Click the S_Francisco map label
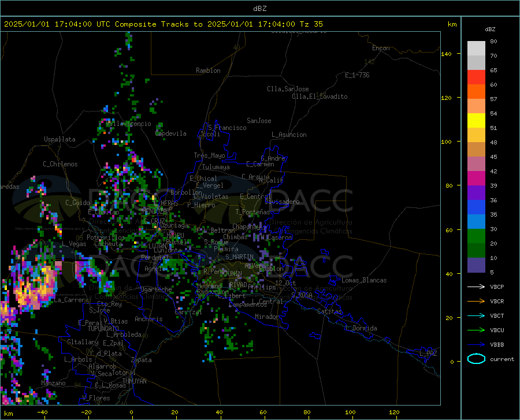This screenshot has height=420, width=520. 227,128
